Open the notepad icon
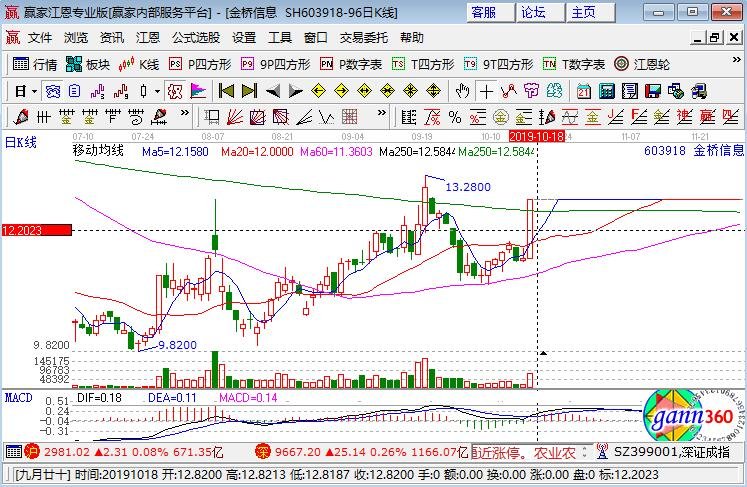Image resolution: width=747 pixels, height=487 pixels. pos(630,91)
